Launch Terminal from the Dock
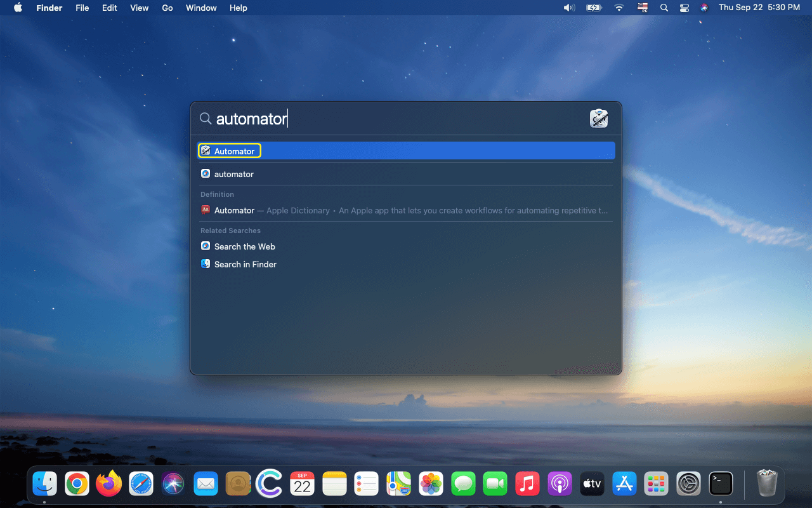The image size is (812, 508). [x=721, y=483]
